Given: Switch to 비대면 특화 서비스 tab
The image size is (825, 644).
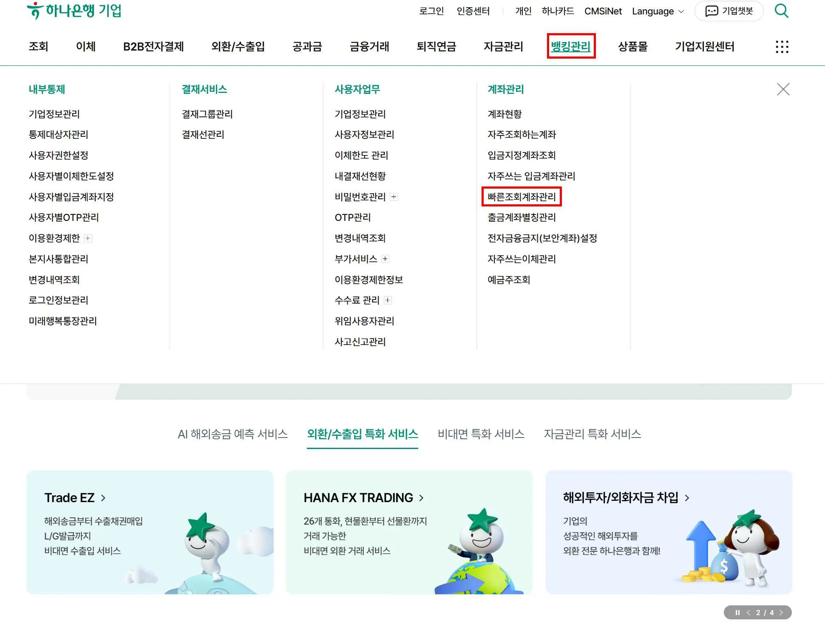Looking at the screenshot, I should point(481,434).
